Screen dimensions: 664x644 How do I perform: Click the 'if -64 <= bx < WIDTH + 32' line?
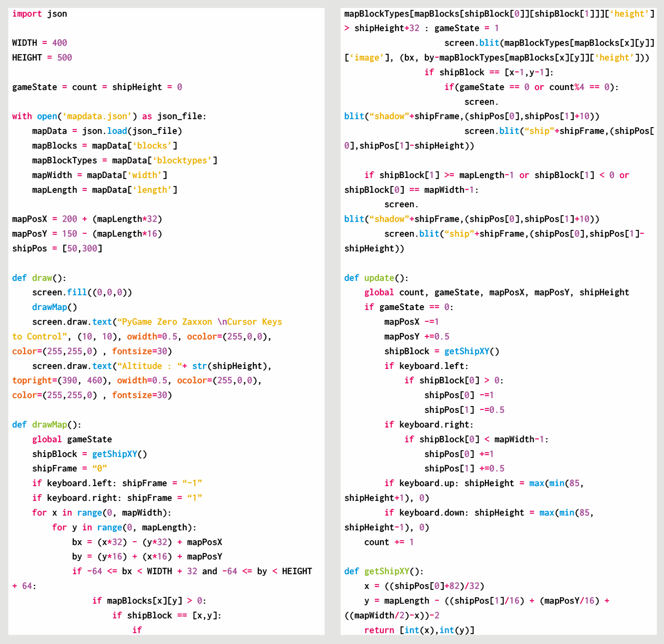(x=192, y=571)
